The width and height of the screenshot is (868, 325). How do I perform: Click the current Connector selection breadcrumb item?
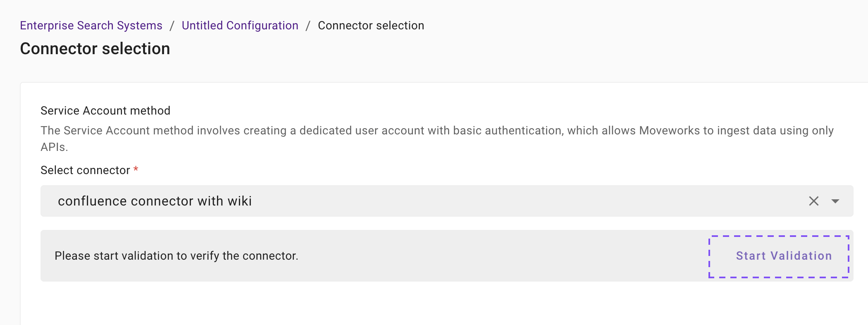pos(371,26)
